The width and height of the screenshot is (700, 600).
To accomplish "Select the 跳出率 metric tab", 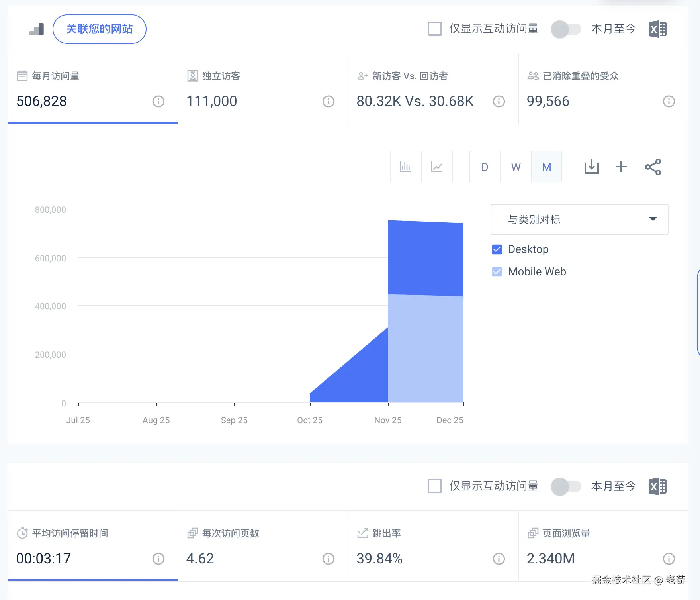I will (433, 546).
